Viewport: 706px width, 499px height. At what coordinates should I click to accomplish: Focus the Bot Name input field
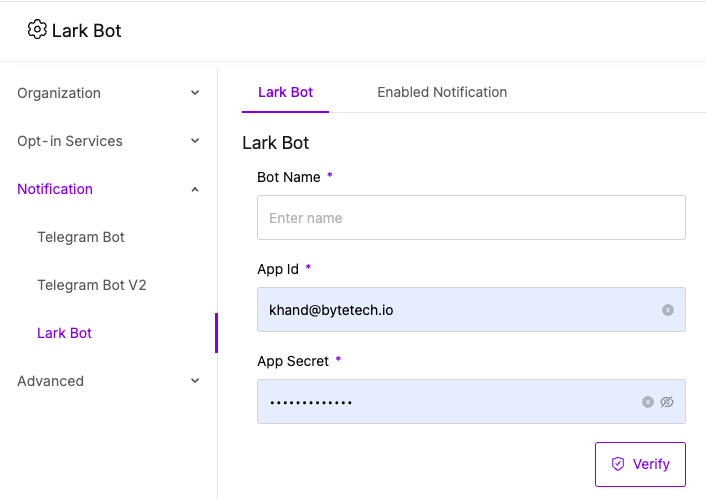(471, 218)
